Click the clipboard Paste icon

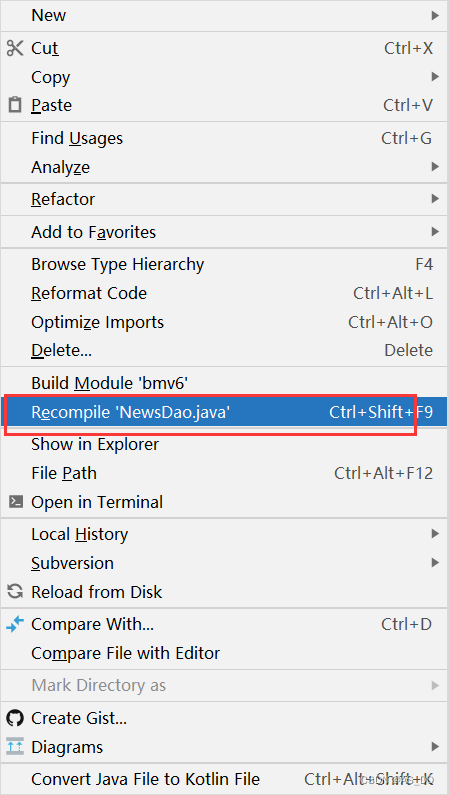tap(16, 105)
